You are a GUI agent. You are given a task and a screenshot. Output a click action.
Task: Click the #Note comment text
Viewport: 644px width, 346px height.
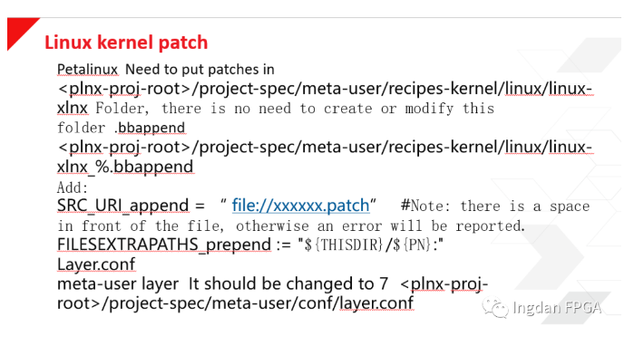coord(495,206)
